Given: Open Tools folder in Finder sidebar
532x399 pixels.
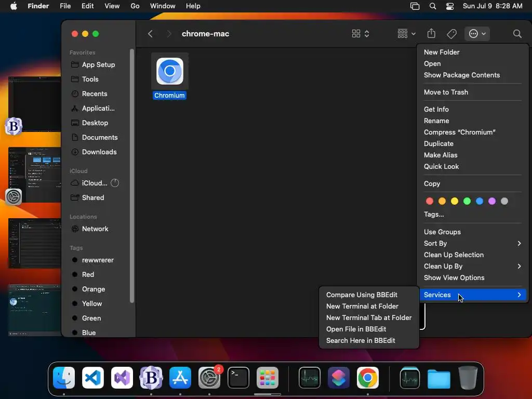Looking at the screenshot, I should [90, 79].
